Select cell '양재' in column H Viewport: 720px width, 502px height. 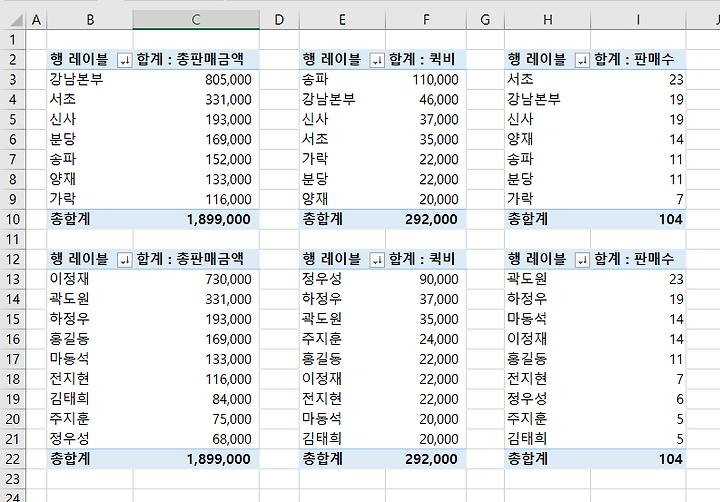point(547,139)
